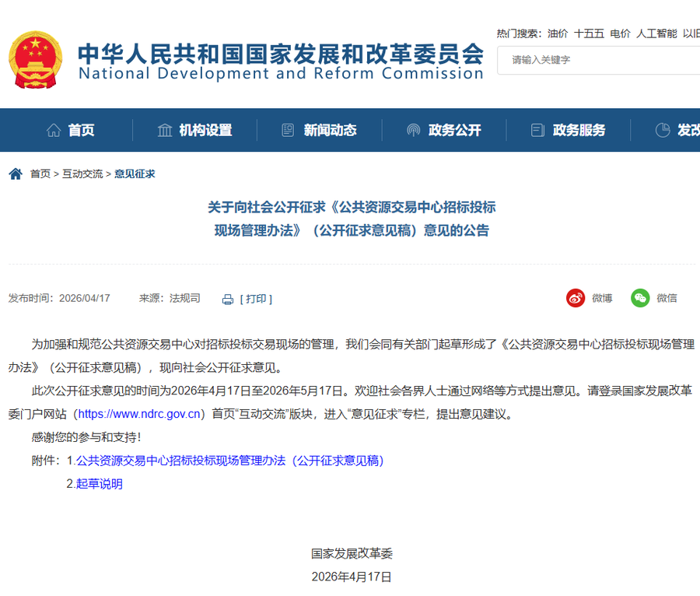700x596 pixels.
Task: Click the closing date 2026年4月17日
Action: pos(352,577)
